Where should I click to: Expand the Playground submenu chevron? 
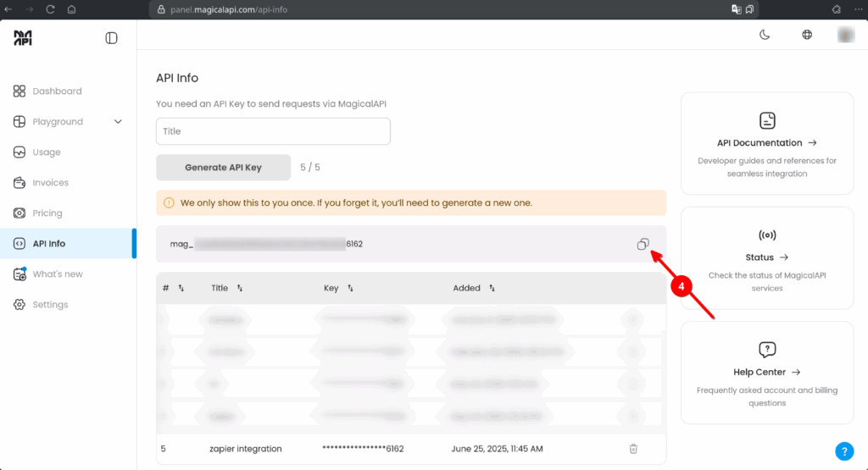(x=118, y=122)
